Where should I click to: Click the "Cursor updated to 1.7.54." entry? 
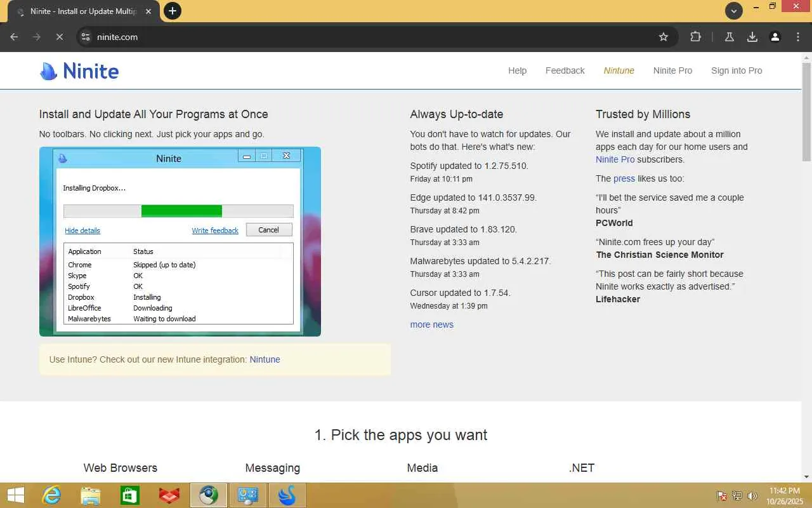(461, 293)
